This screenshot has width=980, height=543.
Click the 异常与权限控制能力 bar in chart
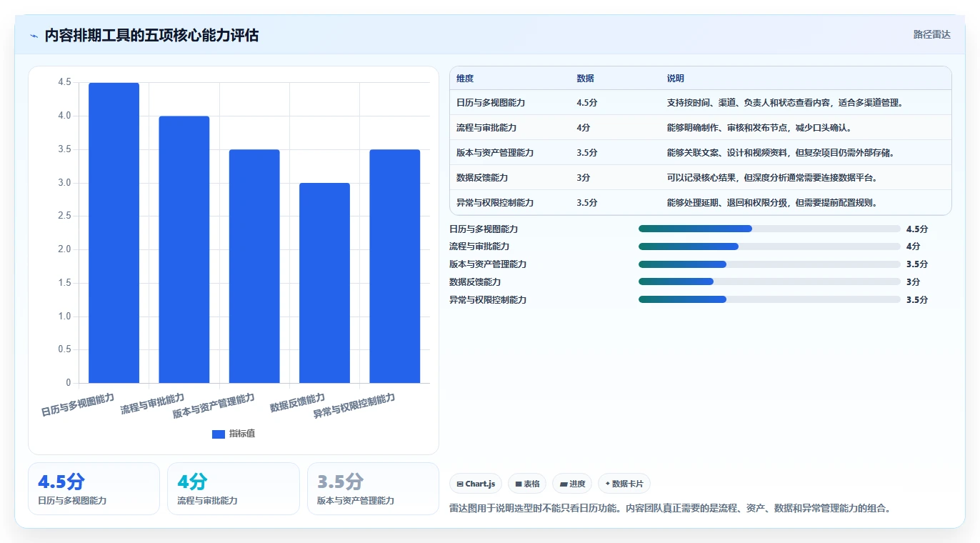[x=394, y=266]
